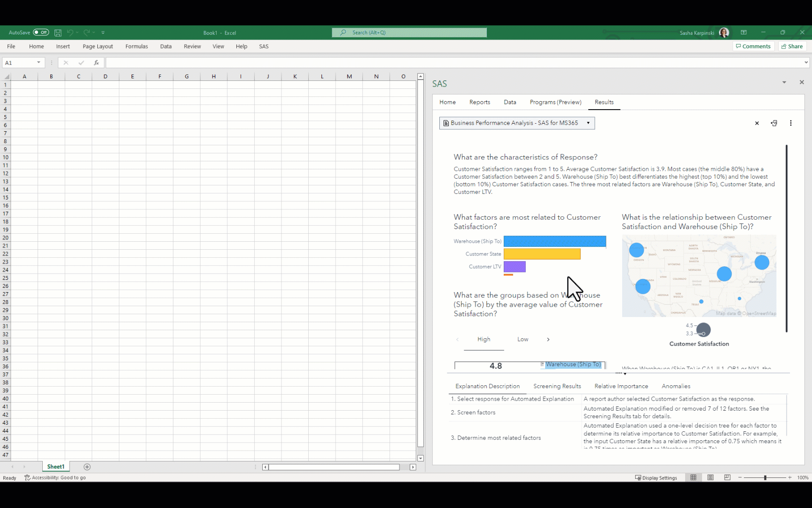Add a new sheet with plus icon

pos(87,467)
